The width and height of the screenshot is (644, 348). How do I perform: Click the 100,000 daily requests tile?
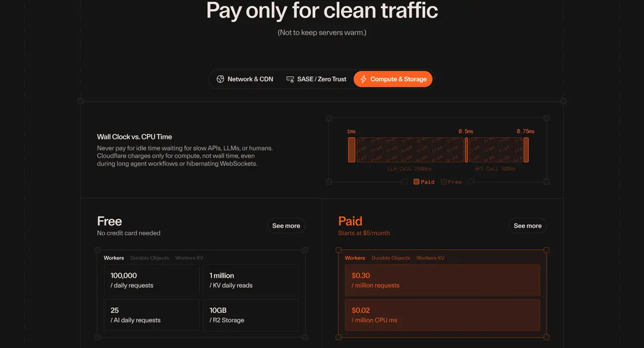151,280
